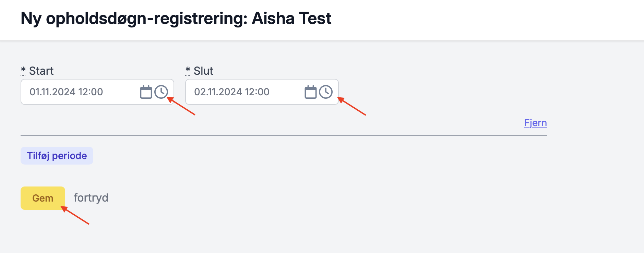The height and width of the screenshot is (253, 644).
Task: Click the date 01.11.2024 in Start field
Action: coord(52,92)
